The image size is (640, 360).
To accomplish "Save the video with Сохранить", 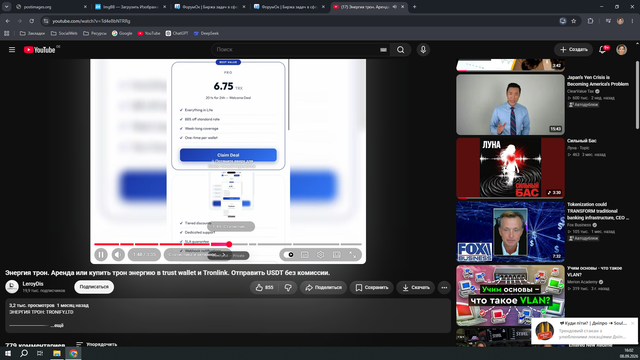I will (x=372, y=287).
